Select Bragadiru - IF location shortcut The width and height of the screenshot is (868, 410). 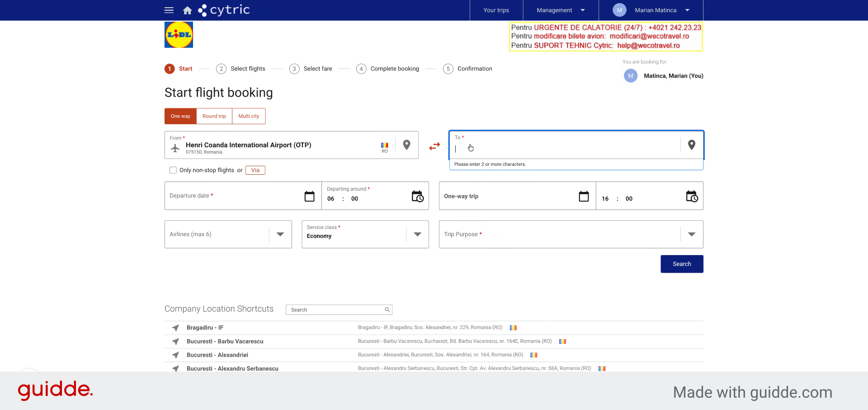tap(205, 328)
